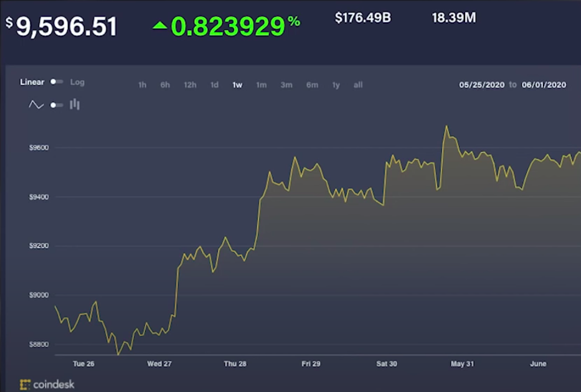Click the $9,596.51 price value
Image resolution: width=581 pixels, height=392 pixels.
(x=62, y=26)
